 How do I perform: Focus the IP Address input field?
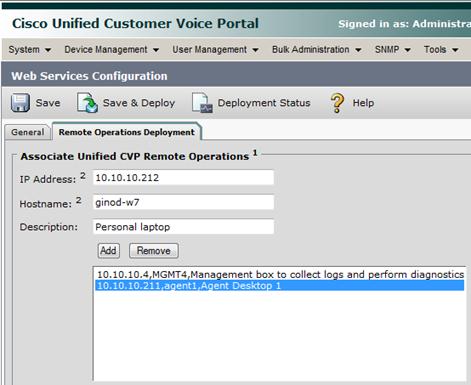[x=183, y=177]
